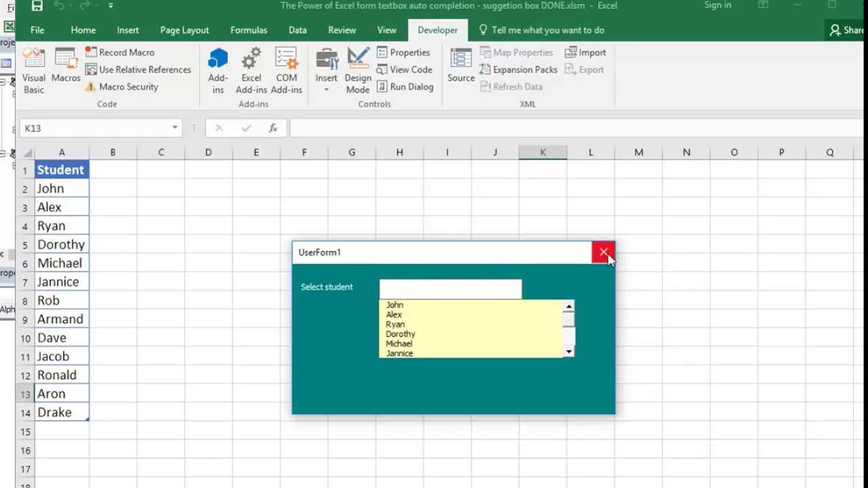Select cell containing Rob
This screenshot has width=868, height=488.
point(62,300)
